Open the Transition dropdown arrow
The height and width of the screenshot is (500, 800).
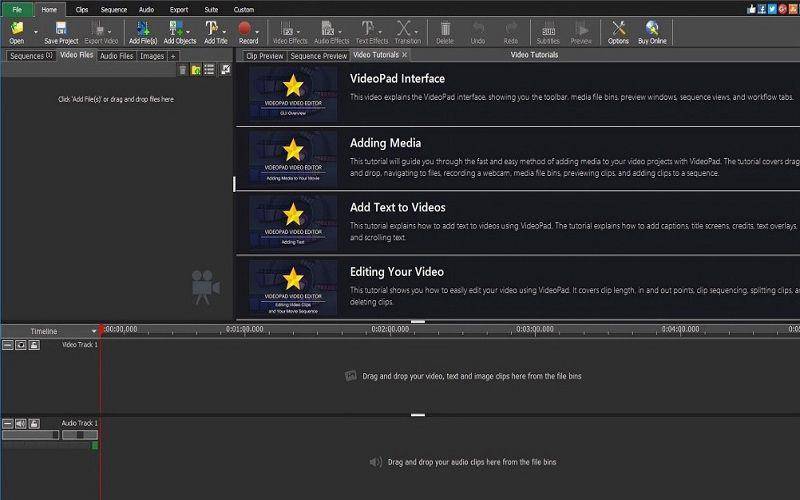[417, 32]
